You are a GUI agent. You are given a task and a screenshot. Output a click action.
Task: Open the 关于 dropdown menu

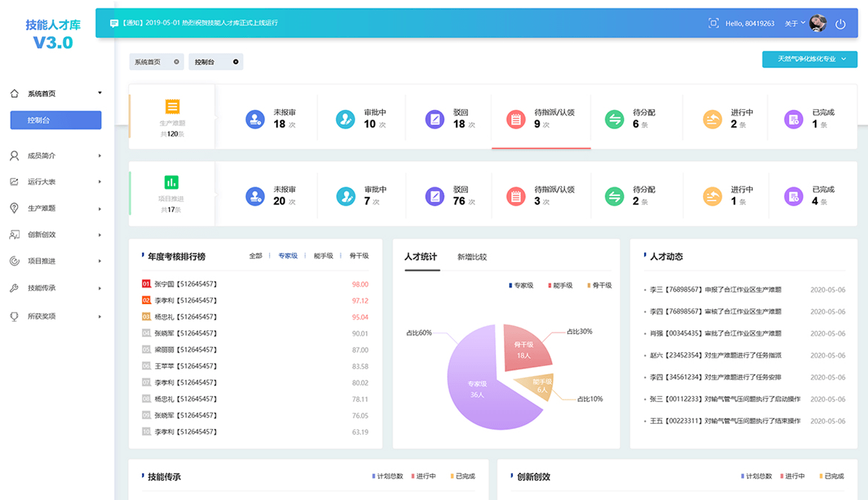pyautogui.click(x=795, y=23)
